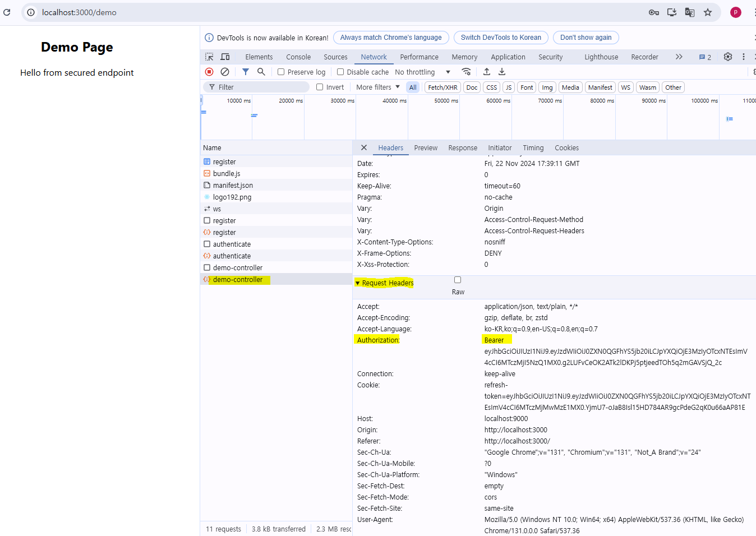
Task: Click the 90000 ms timeline marker
Action: tap(653, 101)
